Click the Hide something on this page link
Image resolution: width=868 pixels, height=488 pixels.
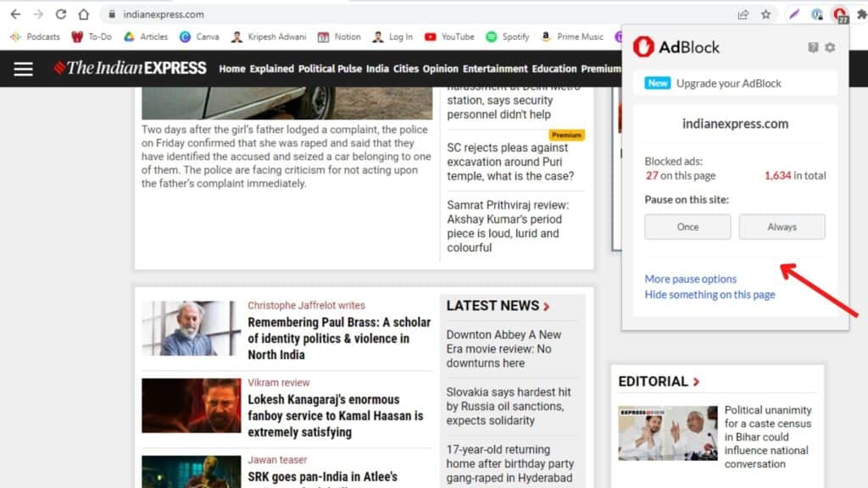pyautogui.click(x=710, y=294)
